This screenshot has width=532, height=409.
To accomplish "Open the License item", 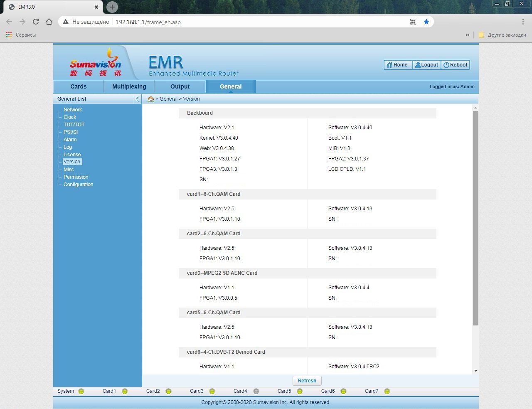I will click(x=72, y=155).
